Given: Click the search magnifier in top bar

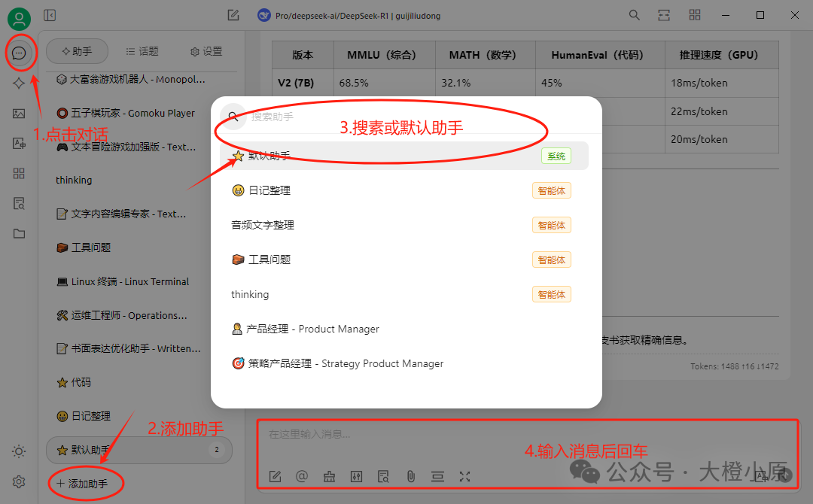Looking at the screenshot, I should pos(634,15).
